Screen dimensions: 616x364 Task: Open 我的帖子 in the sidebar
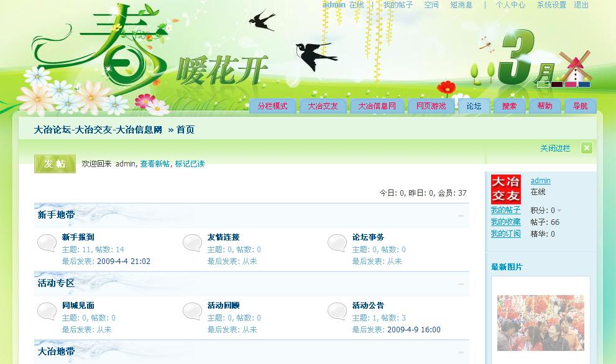(505, 210)
